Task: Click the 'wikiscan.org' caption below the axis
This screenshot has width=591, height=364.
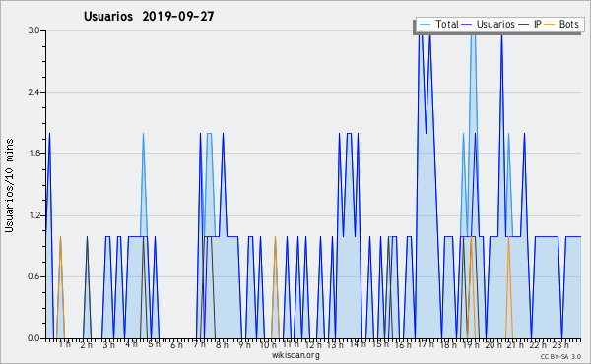Action: pyautogui.click(x=295, y=355)
